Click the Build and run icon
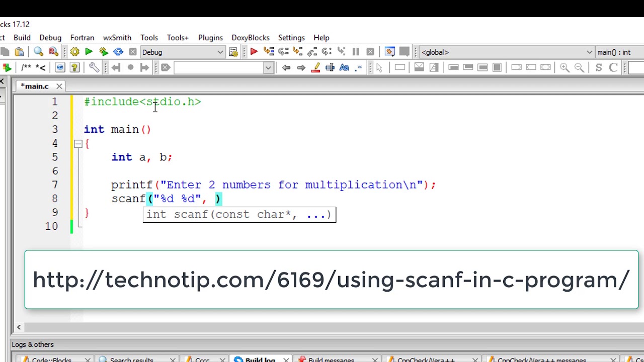The image size is (644, 362). coord(103,52)
